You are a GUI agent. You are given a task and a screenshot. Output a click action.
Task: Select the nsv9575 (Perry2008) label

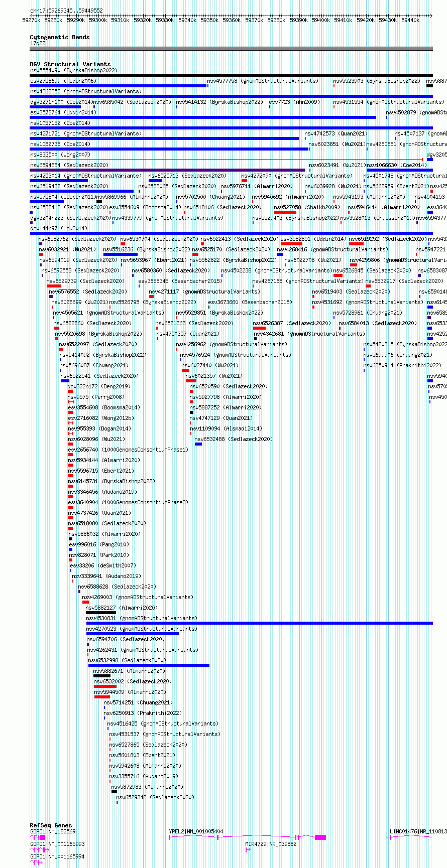(96, 397)
